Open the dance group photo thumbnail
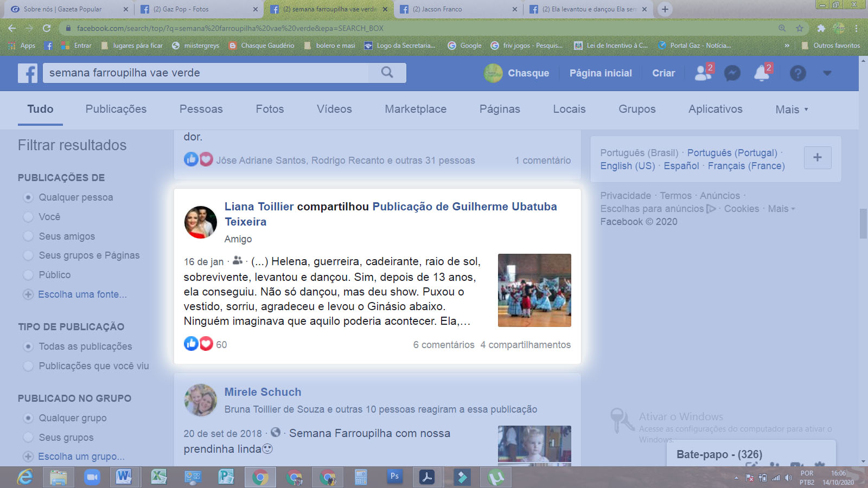This screenshot has height=488, width=868. pos(534,290)
